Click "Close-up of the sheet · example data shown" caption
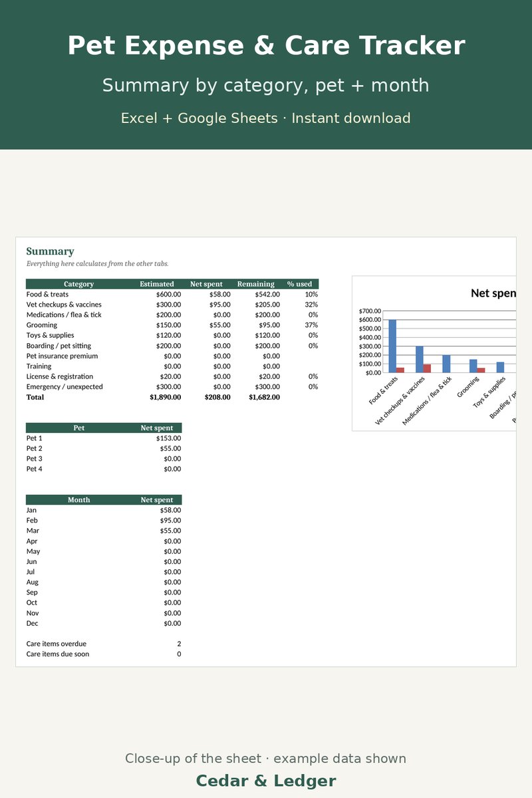This screenshot has height=798, width=532. click(x=266, y=759)
